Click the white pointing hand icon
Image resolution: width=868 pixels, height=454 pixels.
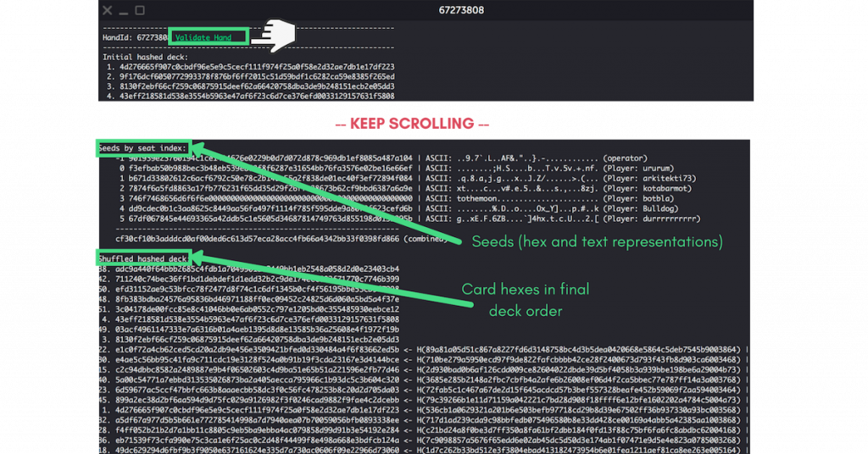pos(275,36)
